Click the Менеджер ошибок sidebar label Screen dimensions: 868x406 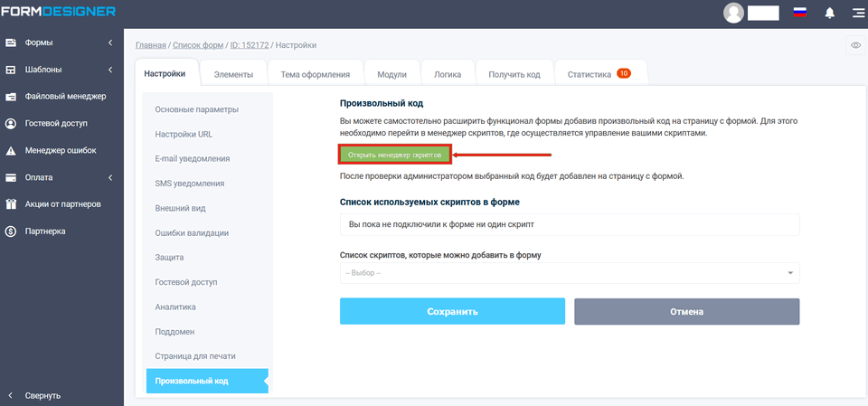61,151
